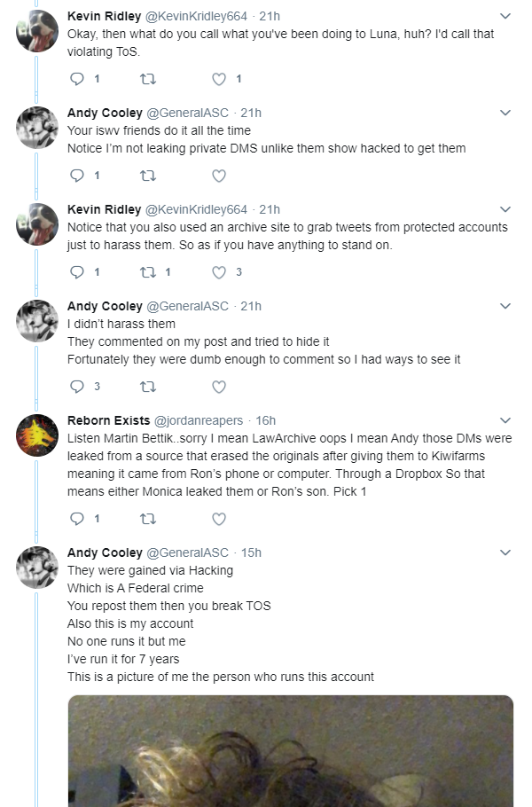
Task: Like Kevin Ridley's 'archive site' tweet
Action: (x=219, y=272)
